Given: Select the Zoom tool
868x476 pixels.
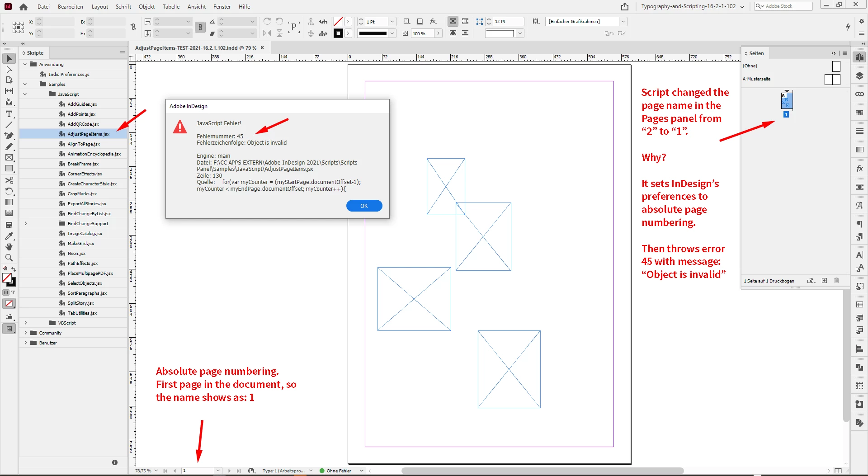Looking at the screenshot, I should point(9,258).
